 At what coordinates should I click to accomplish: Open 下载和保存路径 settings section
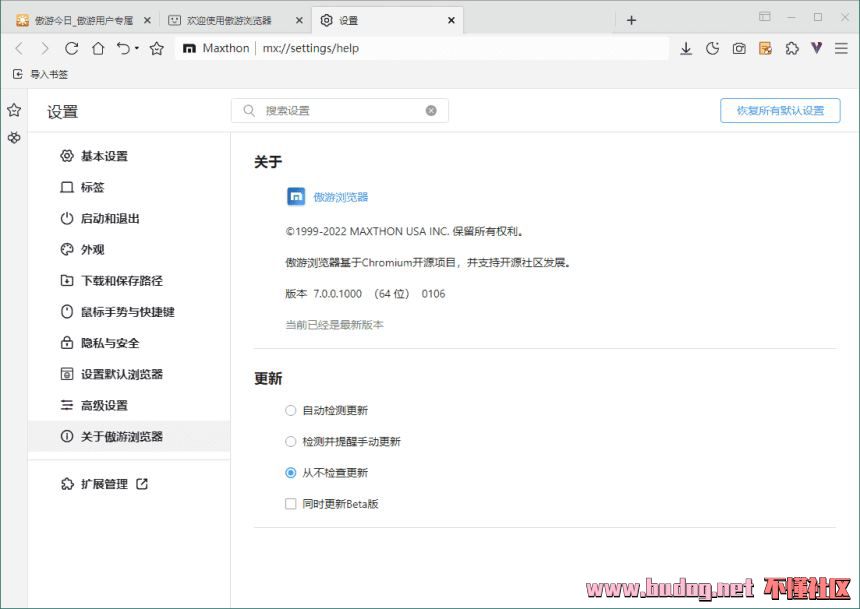pos(129,281)
